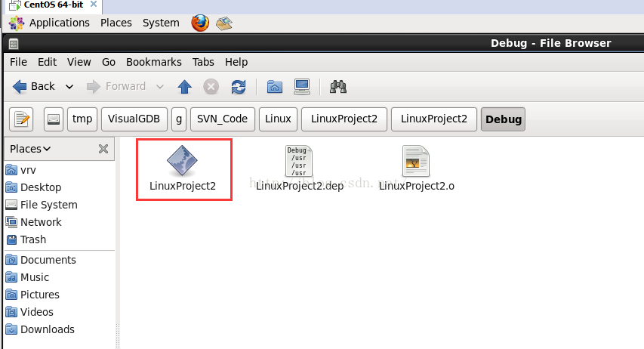Screen dimensions: 644x349
Task: Open the Back history dropdown arrow
Action: click(69, 87)
